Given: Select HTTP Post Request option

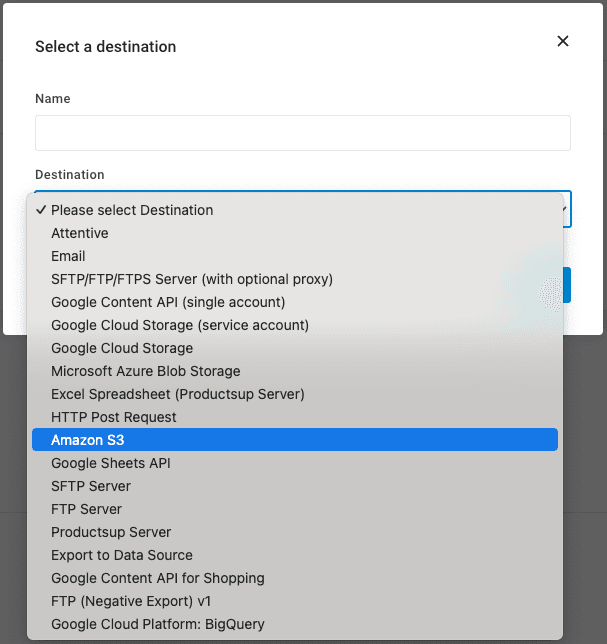Looking at the screenshot, I should (x=114, y=417).
